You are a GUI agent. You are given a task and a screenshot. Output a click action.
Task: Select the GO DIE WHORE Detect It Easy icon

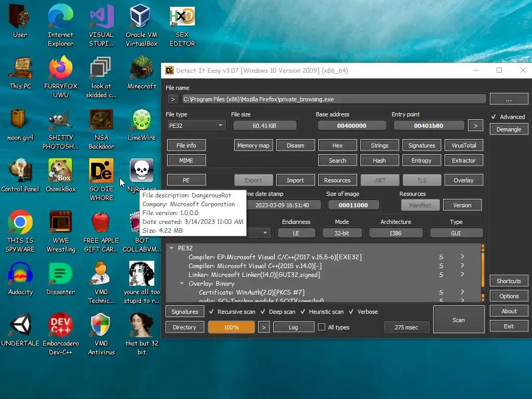tap(101, 180)
